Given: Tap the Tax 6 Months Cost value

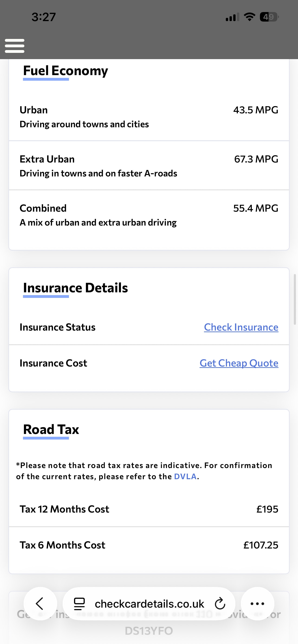Looking at the screenshot, I should point(260,545).
